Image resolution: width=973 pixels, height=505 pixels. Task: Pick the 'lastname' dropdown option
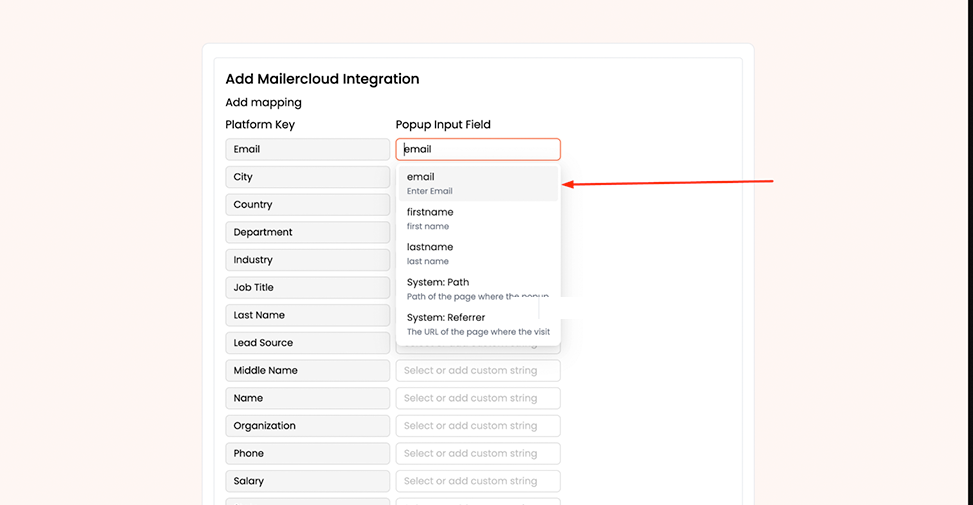pos(478,254)
